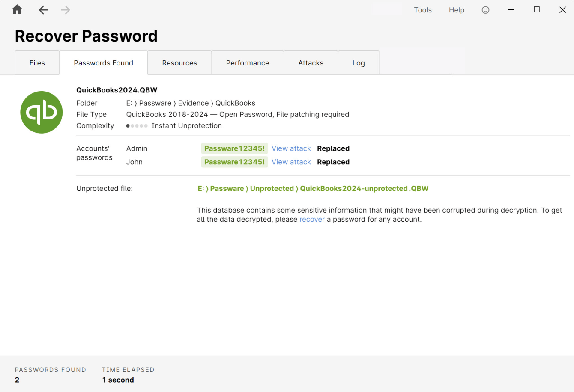Select Admin's Passware12345! password
The width and height of the screenshot is (574, 392).
point(234,148)
